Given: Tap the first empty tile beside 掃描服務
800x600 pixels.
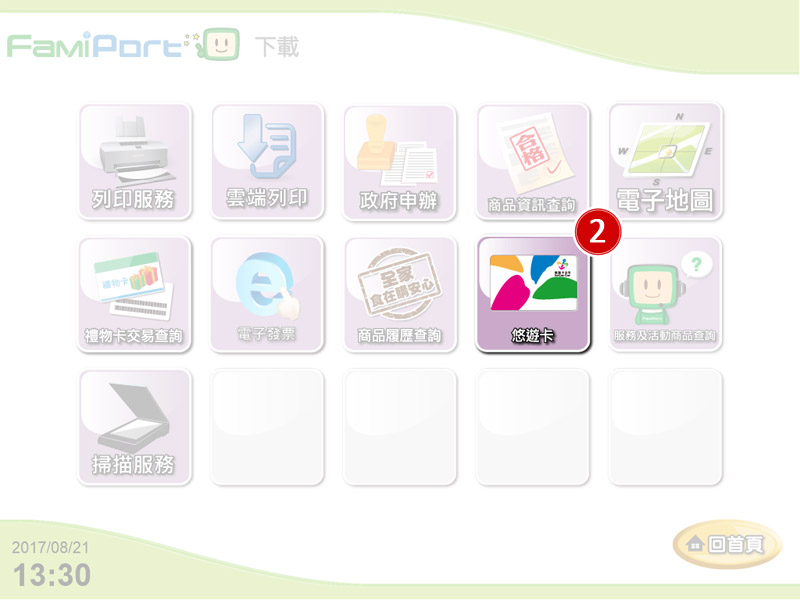Looking at the screenshot, I should (x=267, y=427).
